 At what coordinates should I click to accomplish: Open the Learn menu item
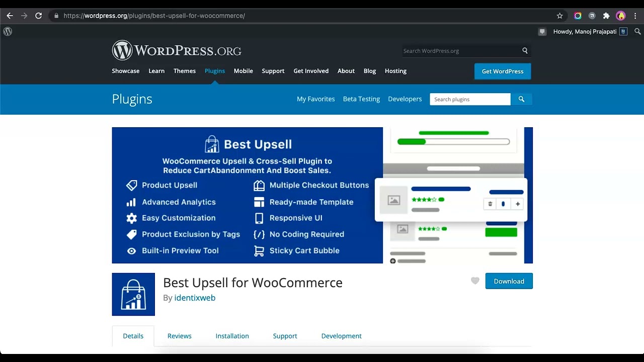click(x=156, y=71)
